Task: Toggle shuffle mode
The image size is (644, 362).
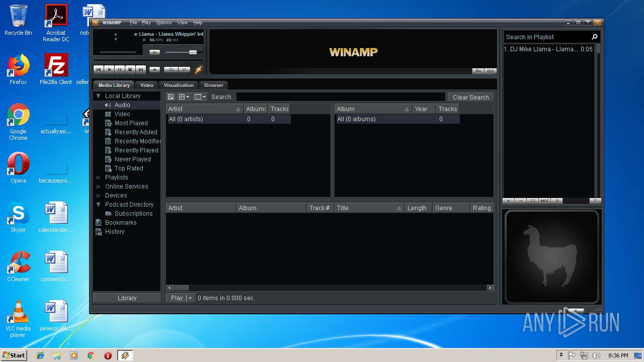Action: click(x=171, y=70)
